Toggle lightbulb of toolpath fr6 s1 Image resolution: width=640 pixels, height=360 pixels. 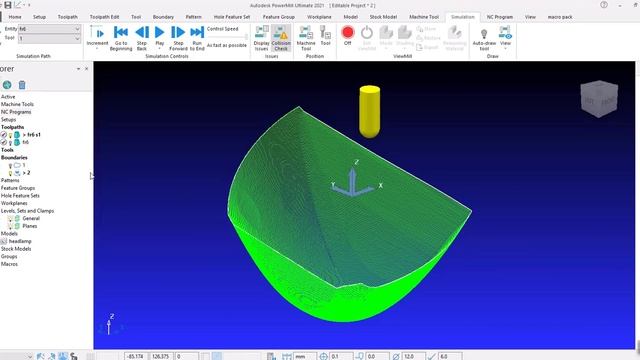[10, 135]
